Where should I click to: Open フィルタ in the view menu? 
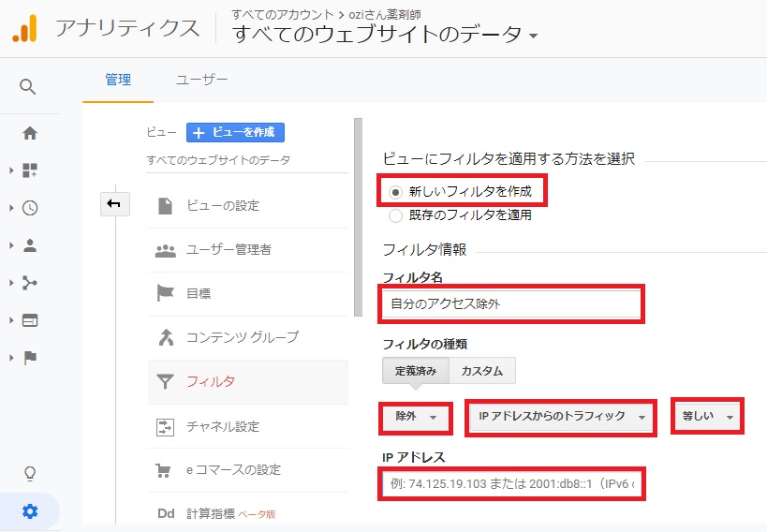point(210,381)
